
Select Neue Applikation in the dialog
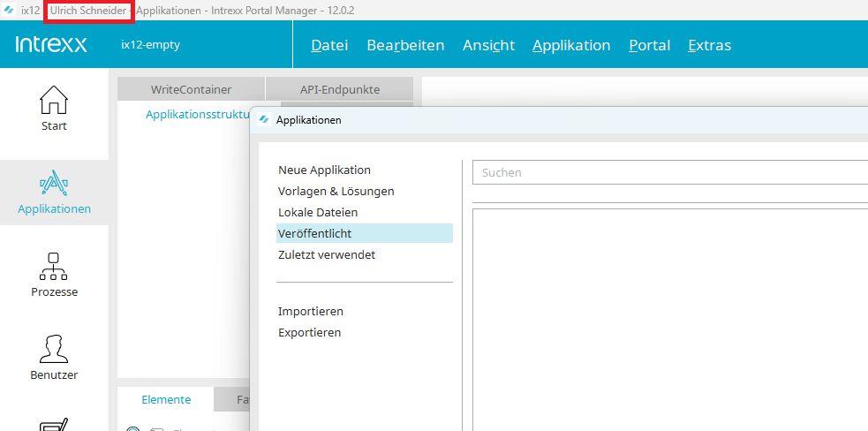click(x=324, y=170)
